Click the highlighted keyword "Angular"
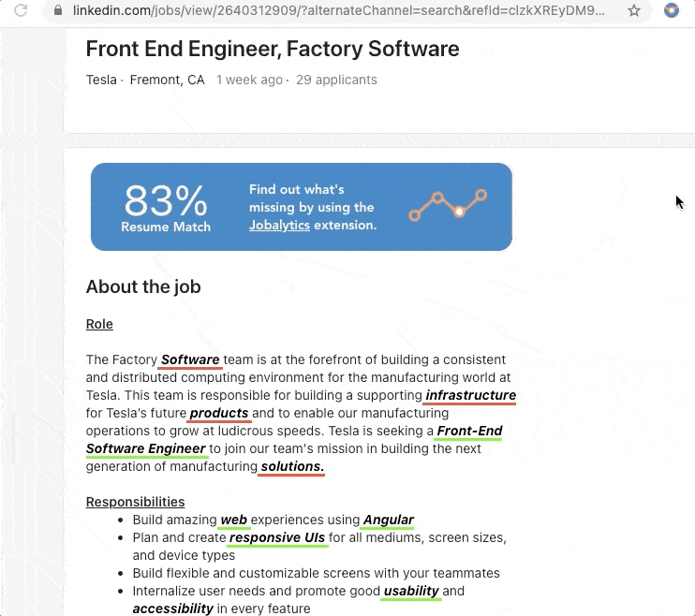This screenshot has height=616, width=695. pos(389,520)
